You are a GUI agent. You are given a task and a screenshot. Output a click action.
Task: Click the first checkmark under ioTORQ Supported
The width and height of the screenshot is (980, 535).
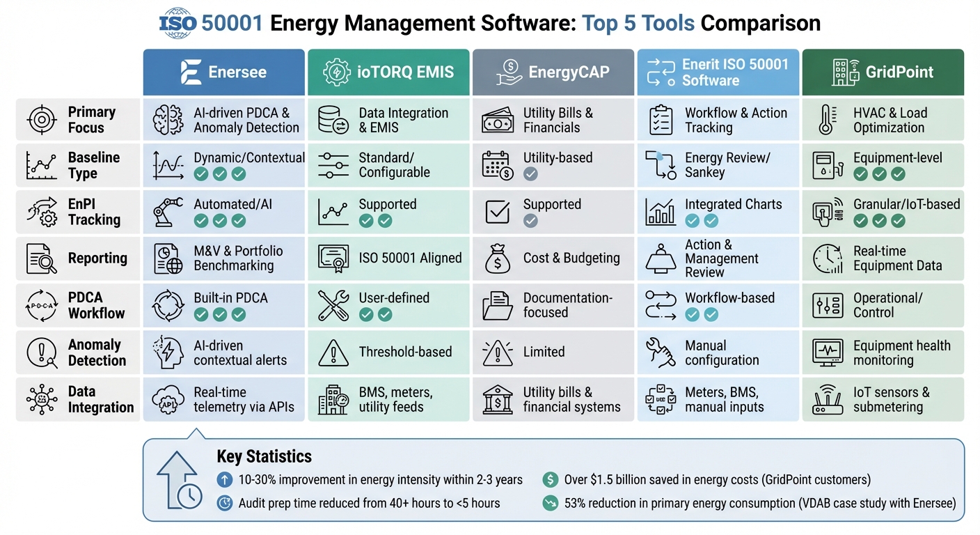(x=366, y=221)
